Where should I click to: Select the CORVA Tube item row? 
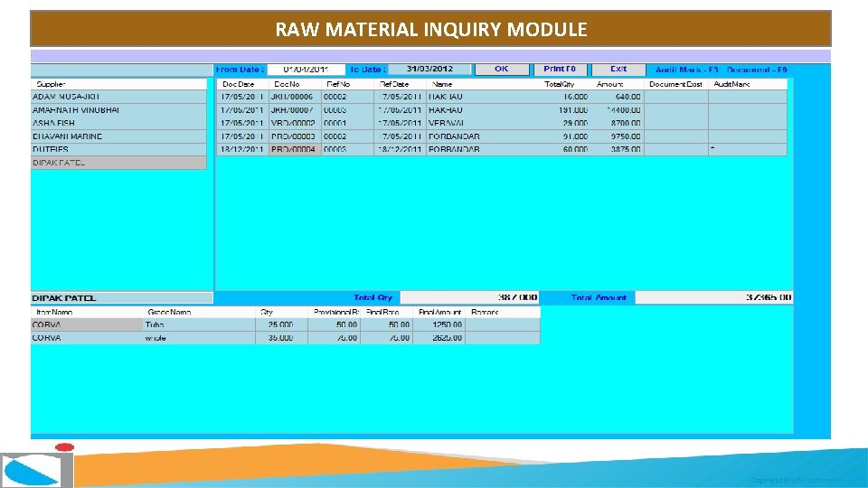point(285,324)
